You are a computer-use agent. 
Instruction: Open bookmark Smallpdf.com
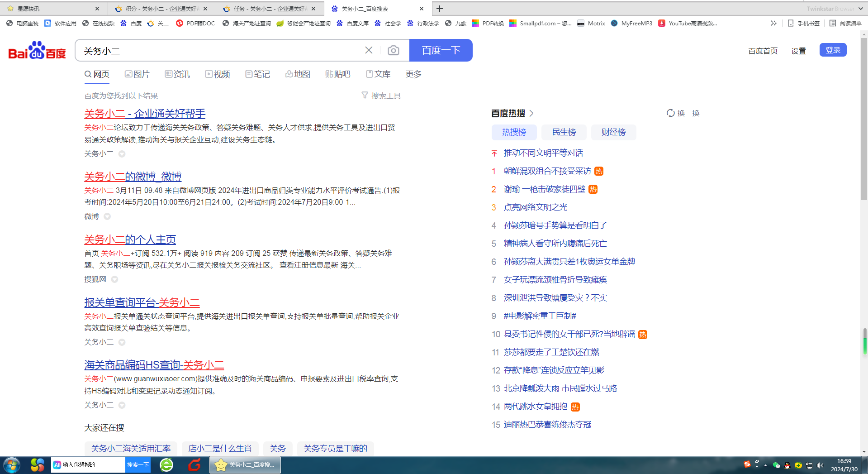pyautogui.click(x=541, y=23)
